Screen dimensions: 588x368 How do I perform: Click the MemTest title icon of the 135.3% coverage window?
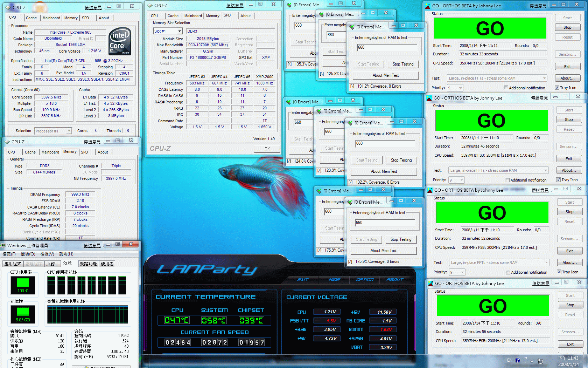289,5
